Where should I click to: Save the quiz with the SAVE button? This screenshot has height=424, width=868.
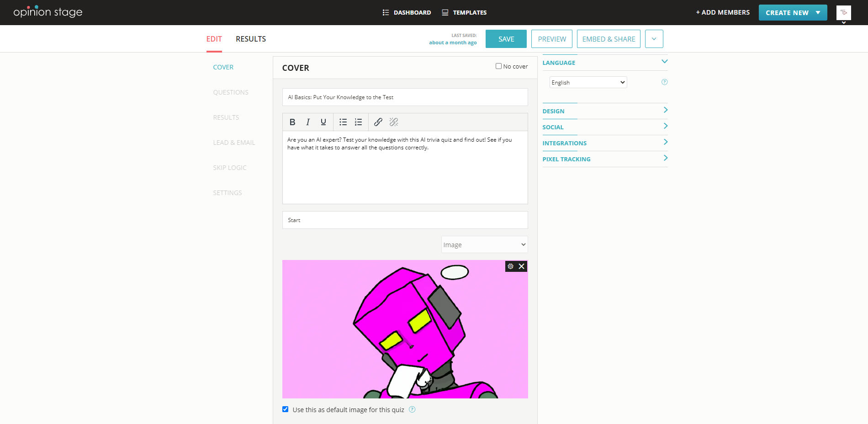[506, 39]
